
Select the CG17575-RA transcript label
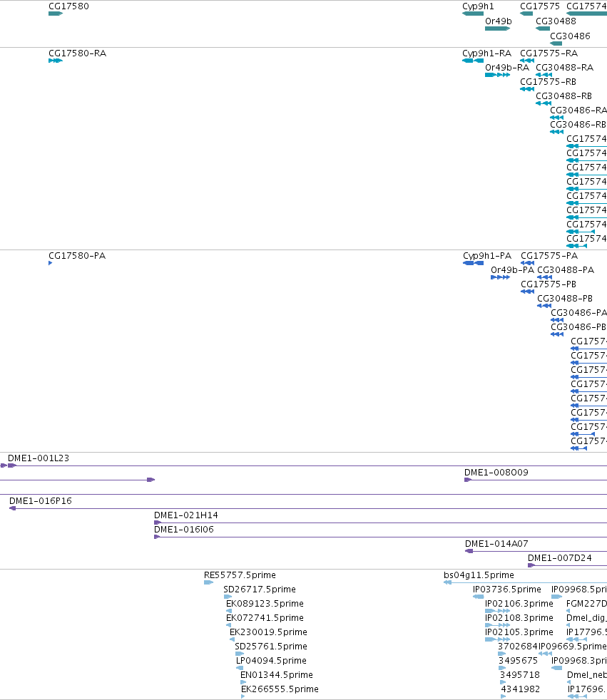pos(549,53)
